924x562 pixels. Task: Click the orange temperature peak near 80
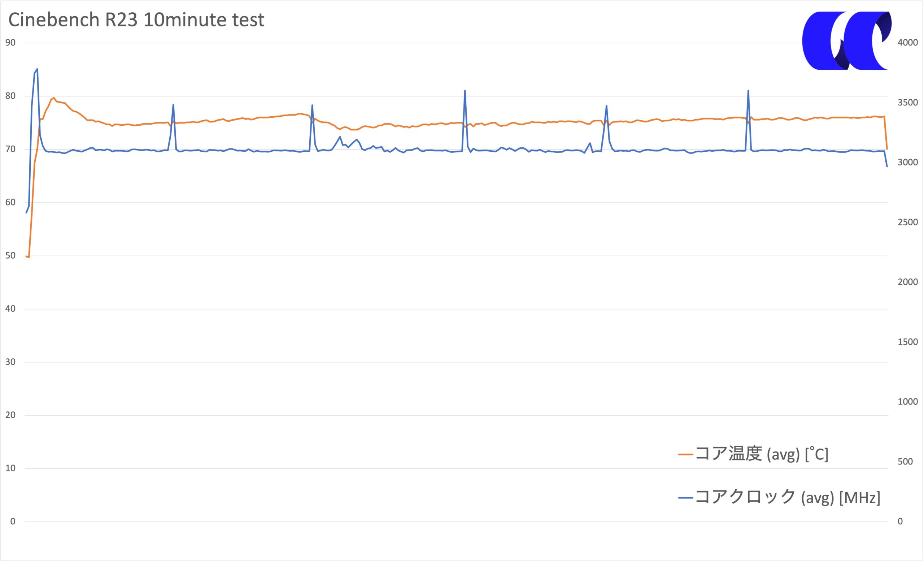click(54, 98)
